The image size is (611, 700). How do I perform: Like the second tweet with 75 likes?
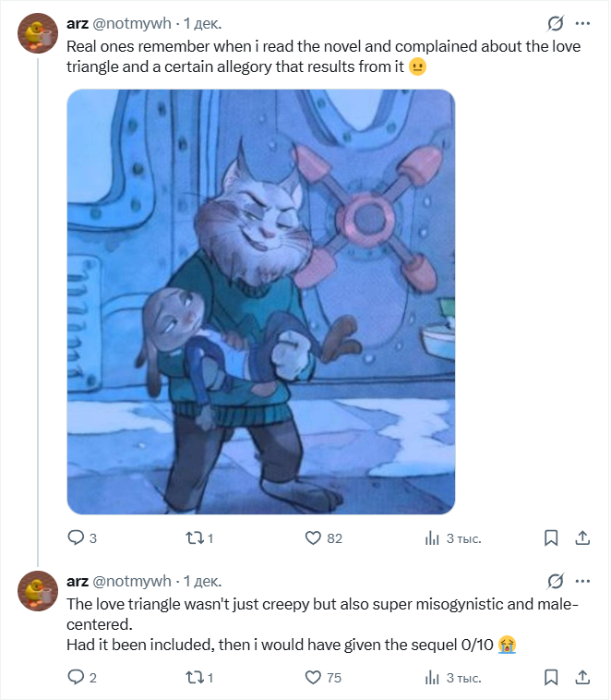pyautogui.click(x=313, y=677)
